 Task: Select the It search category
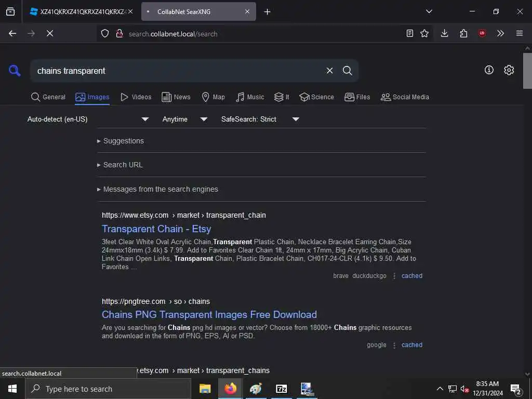pos(282,97)
